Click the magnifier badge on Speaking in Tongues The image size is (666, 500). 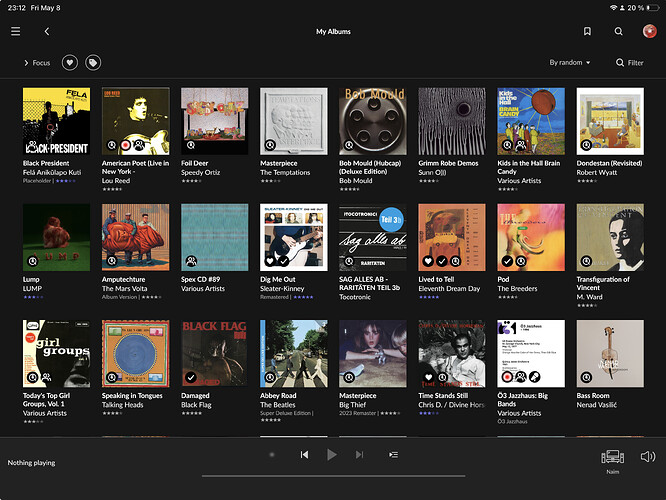(112, 377)
